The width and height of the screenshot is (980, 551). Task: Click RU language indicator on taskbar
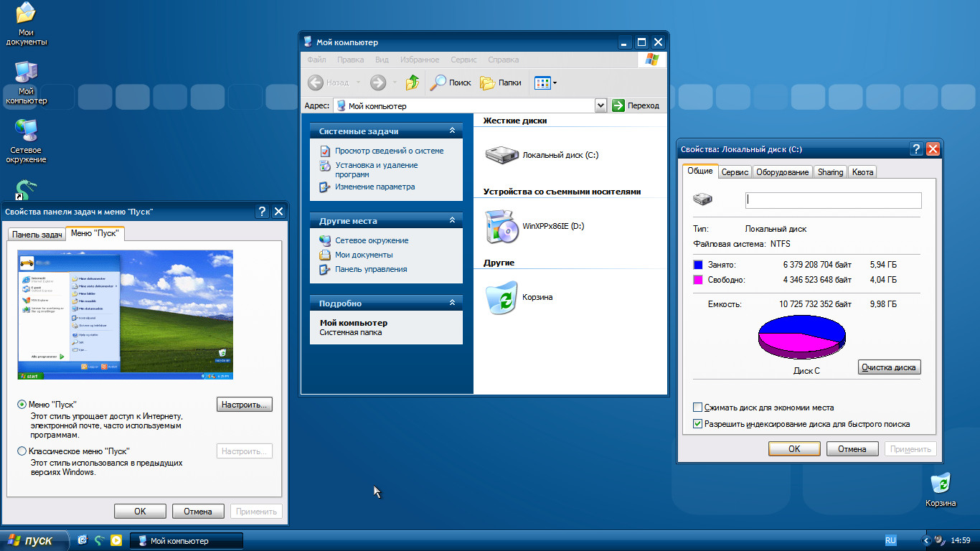point(890,540)
